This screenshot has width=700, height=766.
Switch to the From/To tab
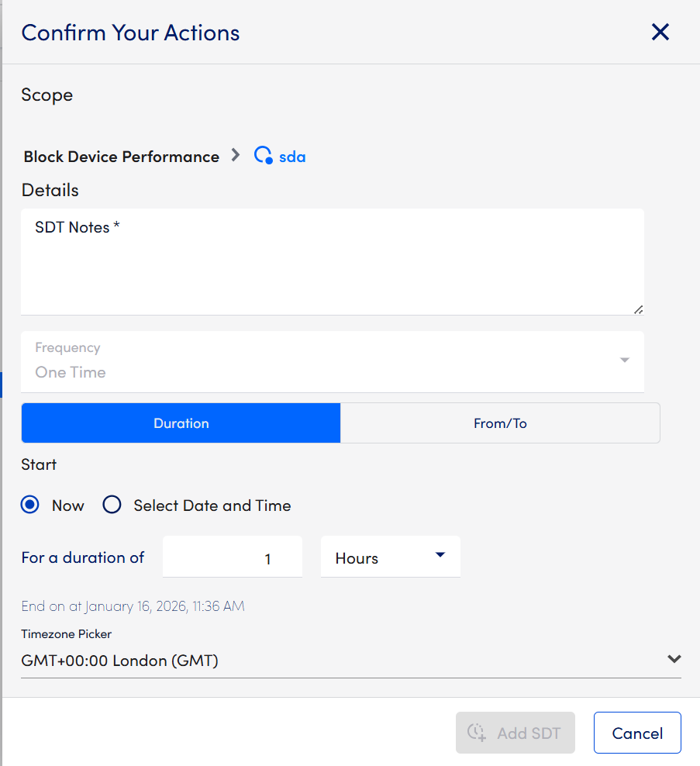(500, 423)
